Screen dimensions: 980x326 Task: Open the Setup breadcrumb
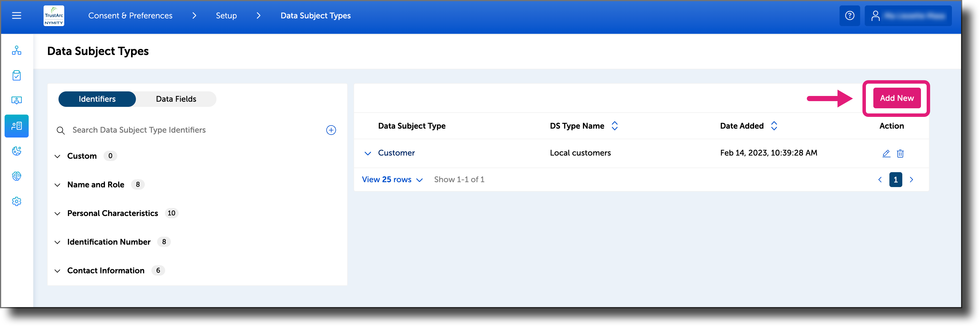click(x=226, y=15)
